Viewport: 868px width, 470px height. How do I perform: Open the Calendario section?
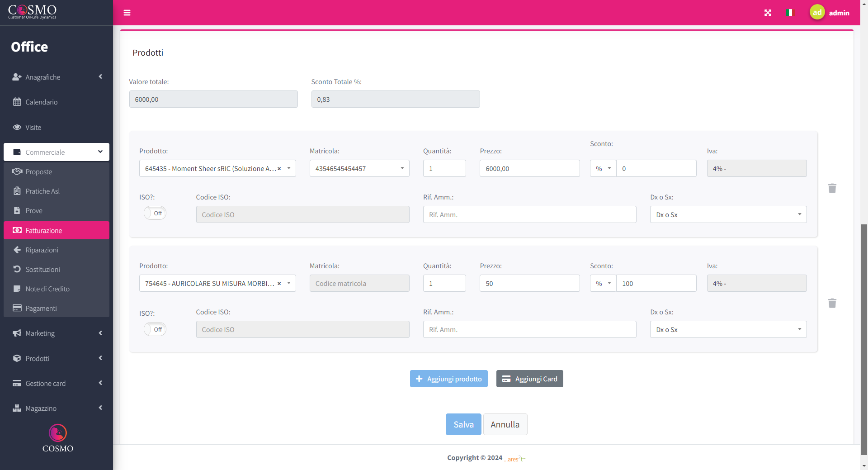[57, 102]
